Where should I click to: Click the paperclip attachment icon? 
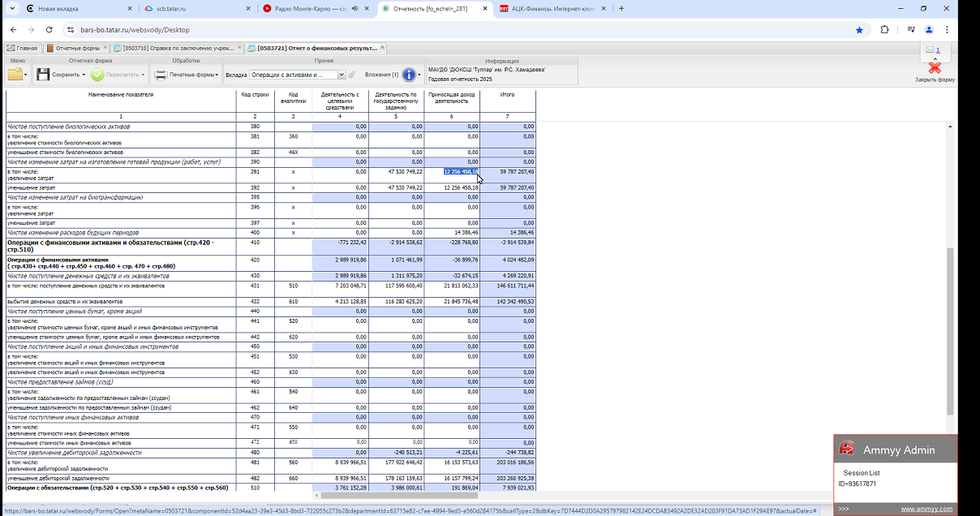pos(352,75)
